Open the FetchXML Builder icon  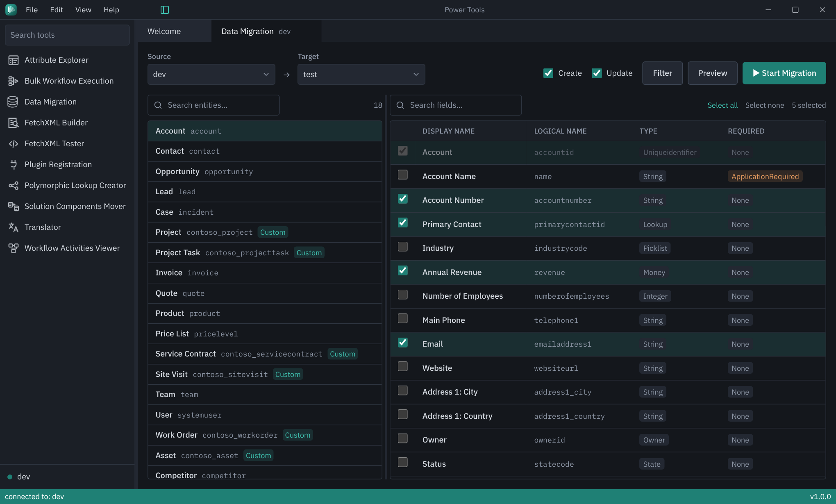pos(13,123)
